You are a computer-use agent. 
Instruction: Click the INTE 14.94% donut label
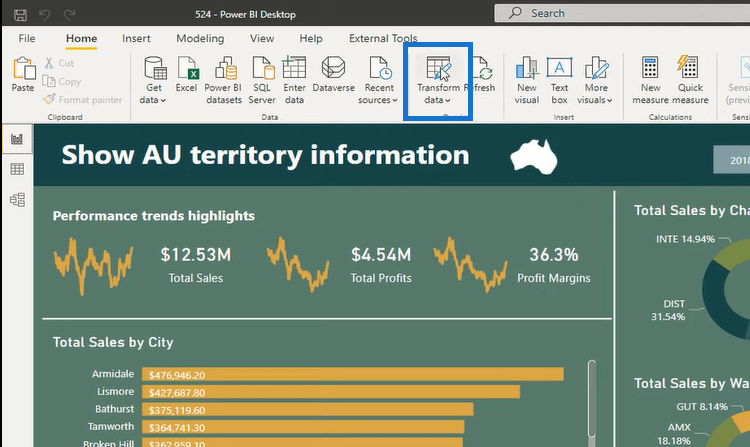coord(685,239)
